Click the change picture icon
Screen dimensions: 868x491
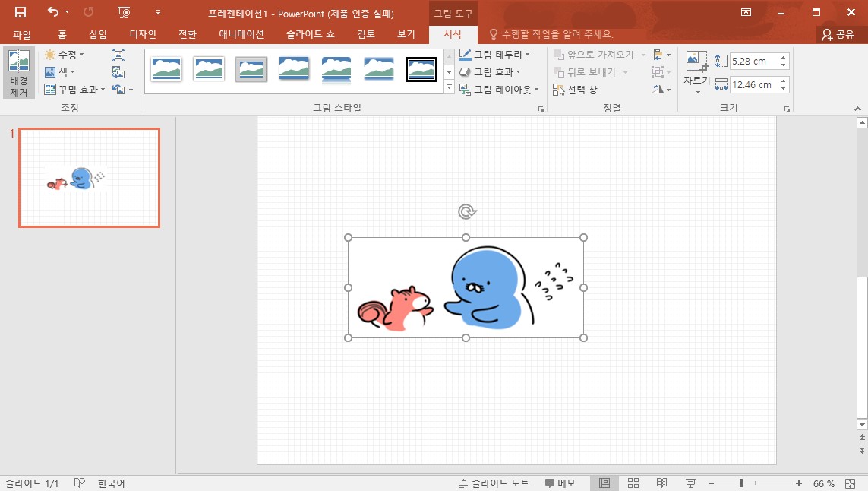tap(118, 72)
